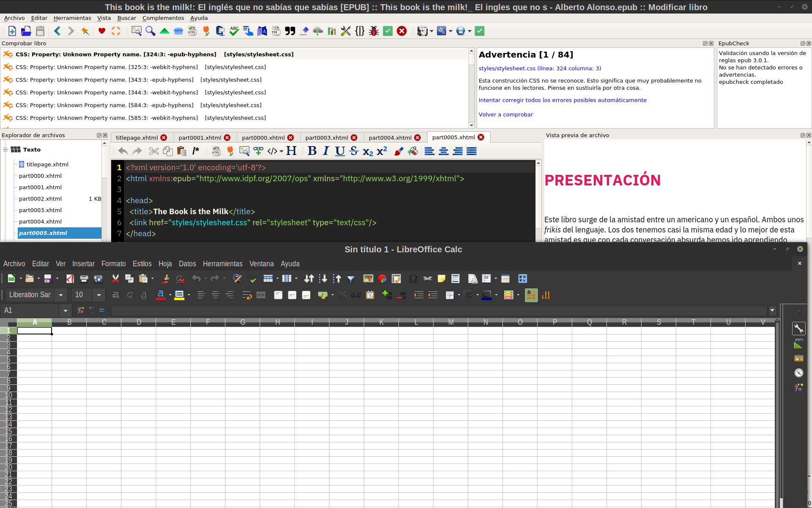
Task: Toggle strikethrough in the editor toolbar
Action: 354,151
